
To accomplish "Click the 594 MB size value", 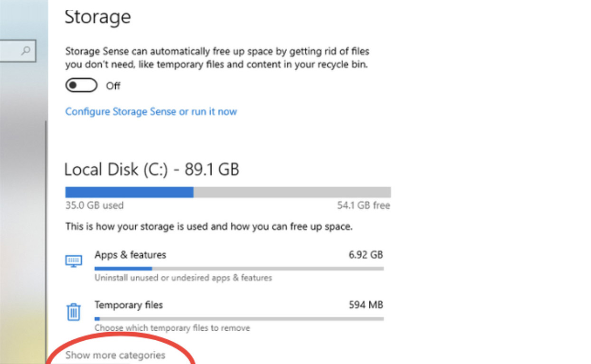I will coord(366,305).
